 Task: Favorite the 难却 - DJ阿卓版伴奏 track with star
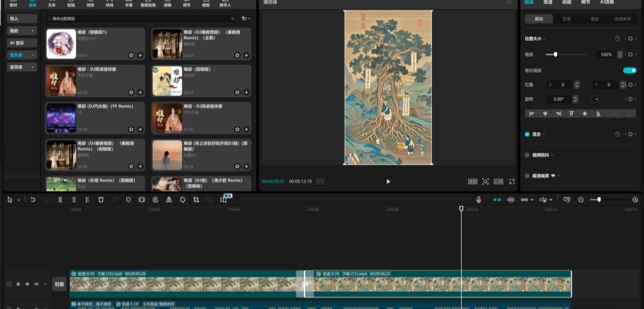pos(131,92)
